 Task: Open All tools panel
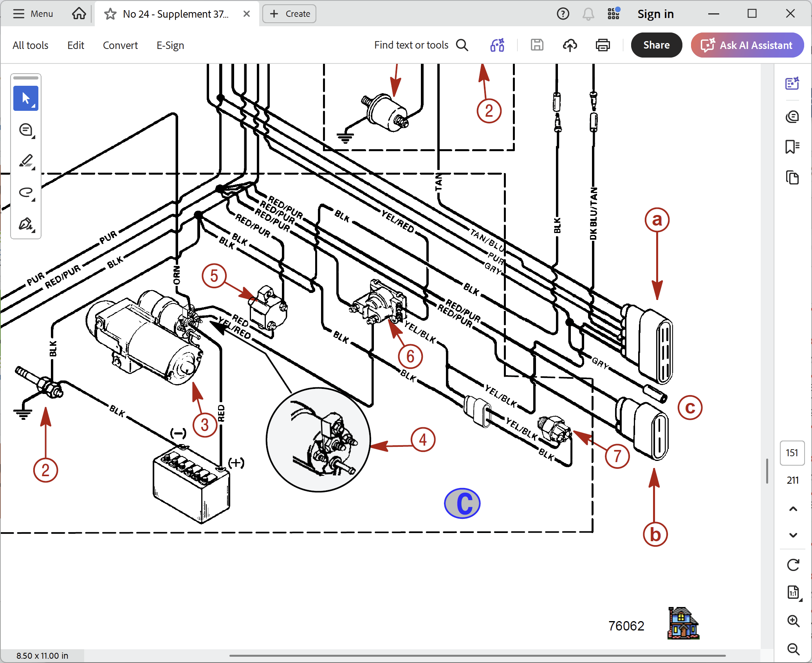click(x=31, y=45)
